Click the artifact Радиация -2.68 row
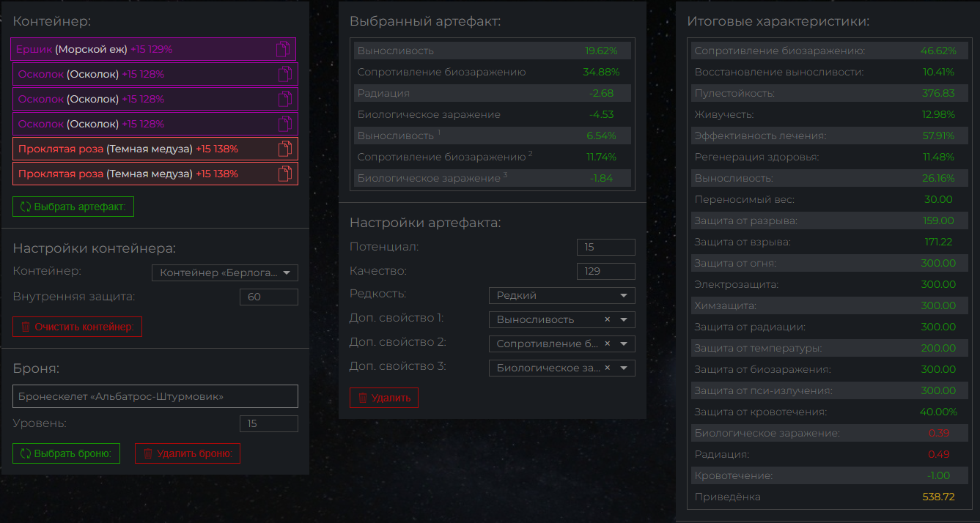The width and height of the screenshot is (980, 523). point(493,94)
